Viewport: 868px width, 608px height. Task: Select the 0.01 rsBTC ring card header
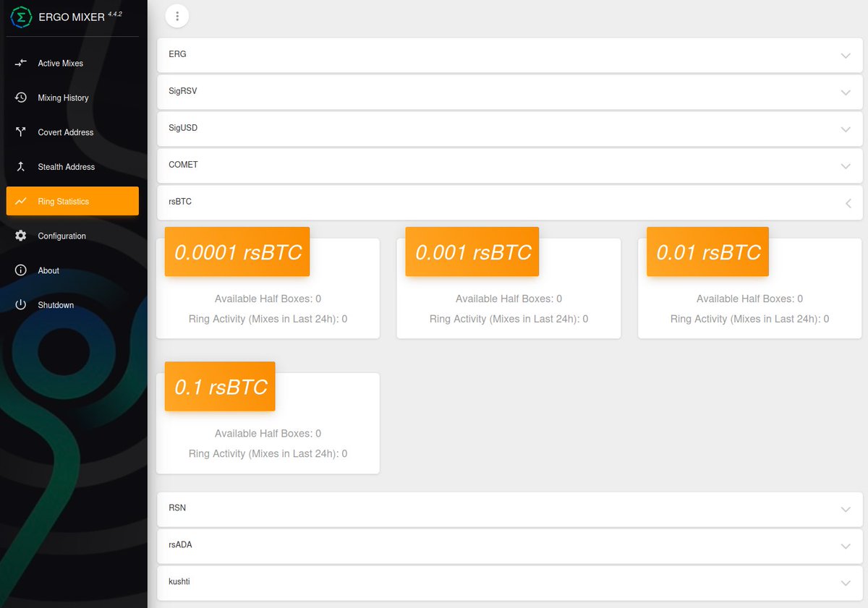pos(707,252)
